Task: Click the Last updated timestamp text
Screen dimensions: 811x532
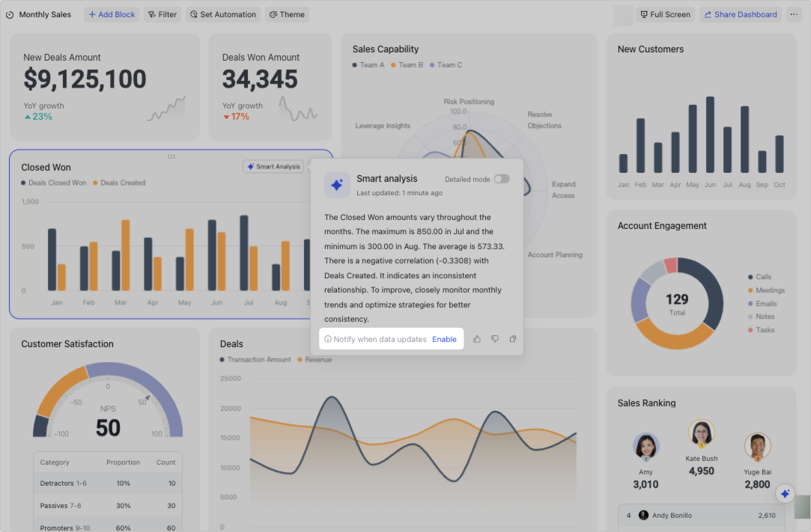Action: [x=399, y=193]
